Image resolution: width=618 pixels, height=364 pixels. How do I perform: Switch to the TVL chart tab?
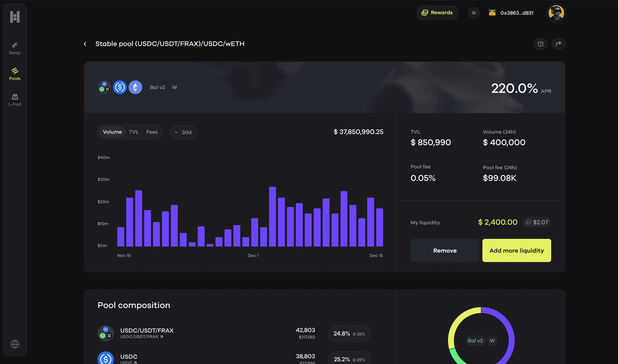click(x=134, y=132)
